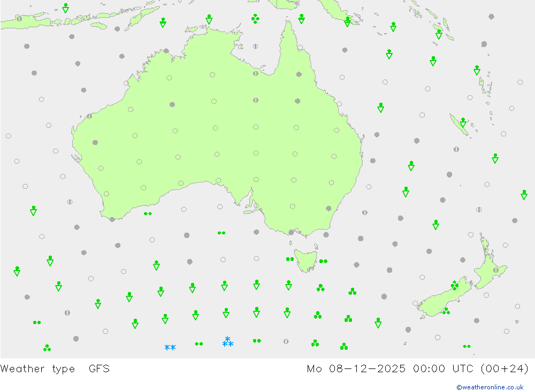
Task: Click shower symbol over Papua New Guinea
Action: 347,22
